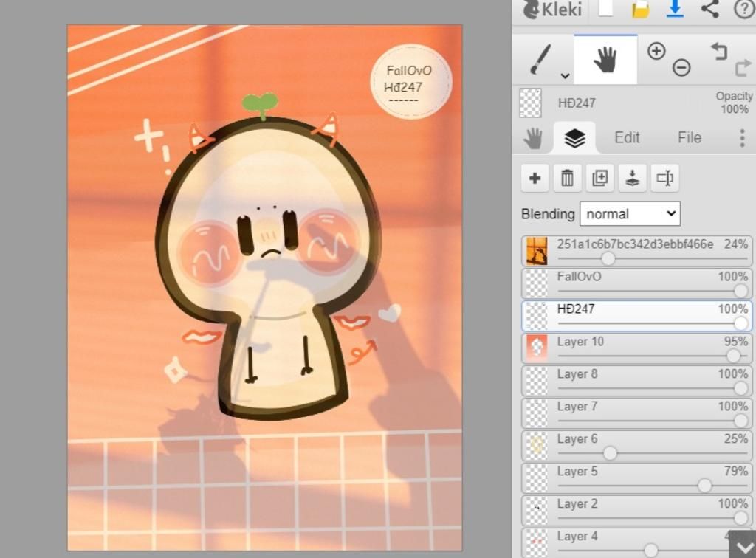Rename the current layer
The image size is (756, 558).
pos(665,179)
